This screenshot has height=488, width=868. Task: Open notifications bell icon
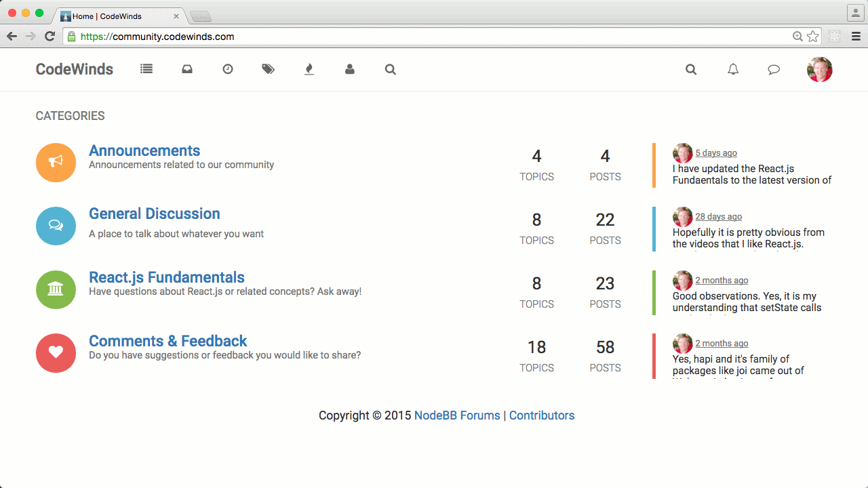pyautogui.click(x=733, y=69)
